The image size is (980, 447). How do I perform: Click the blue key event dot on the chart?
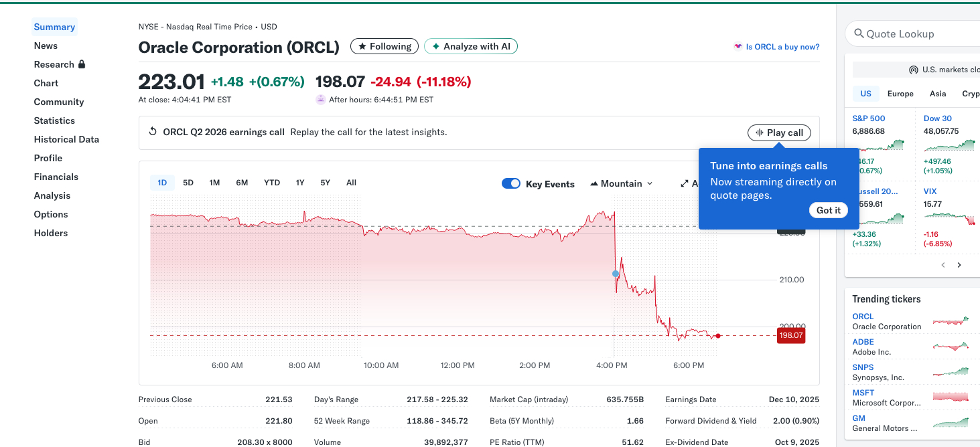point(616,274)
